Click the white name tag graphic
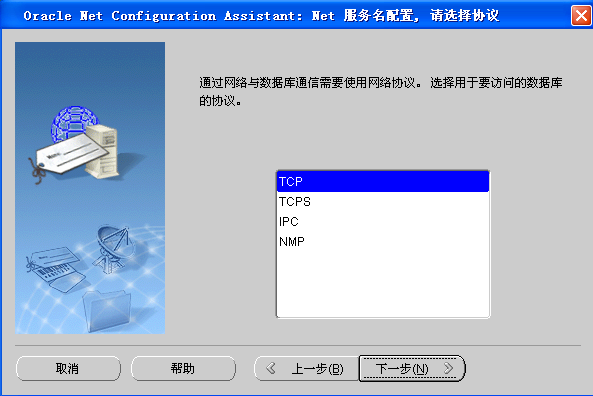This screenshot has width=593, height=396. point(70,155)
